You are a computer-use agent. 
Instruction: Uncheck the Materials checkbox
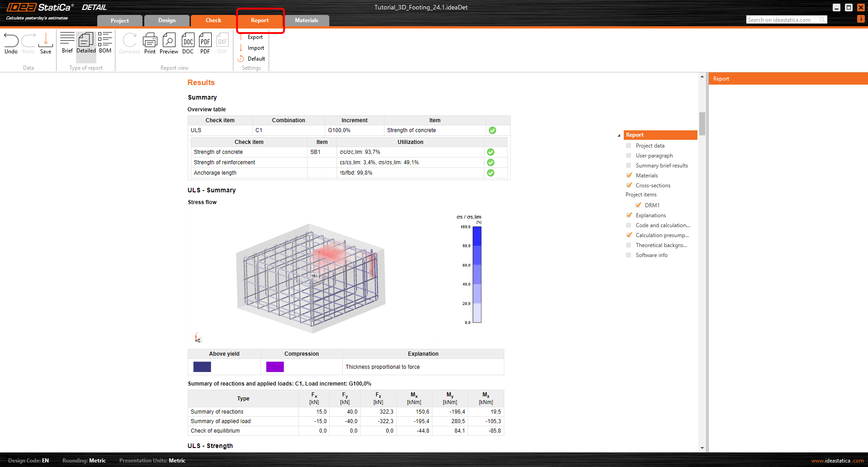tap(629, 176)
